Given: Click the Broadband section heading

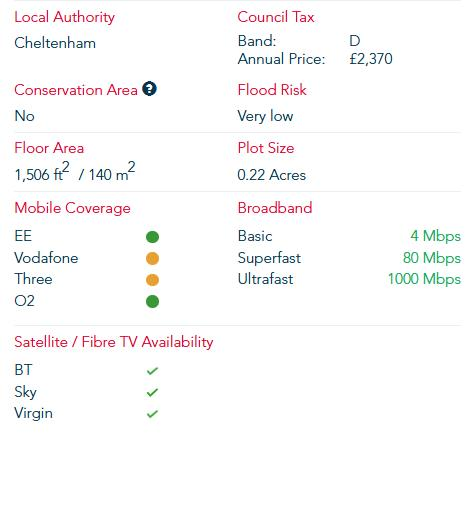Looking at the screenshot, I should click(275, 208).
